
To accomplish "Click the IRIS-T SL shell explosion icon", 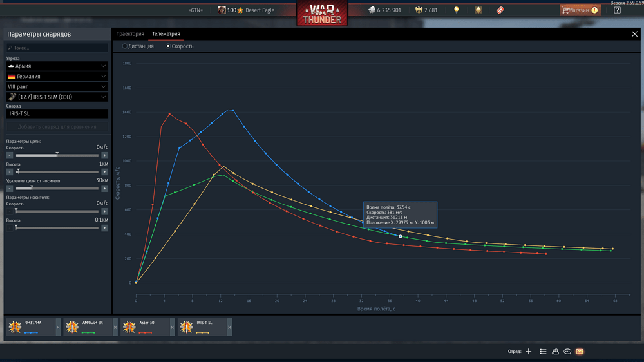I will tap(187, 327).
